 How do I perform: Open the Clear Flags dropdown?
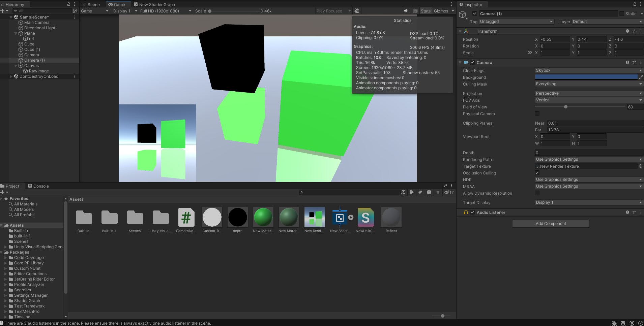coord(588,70)
